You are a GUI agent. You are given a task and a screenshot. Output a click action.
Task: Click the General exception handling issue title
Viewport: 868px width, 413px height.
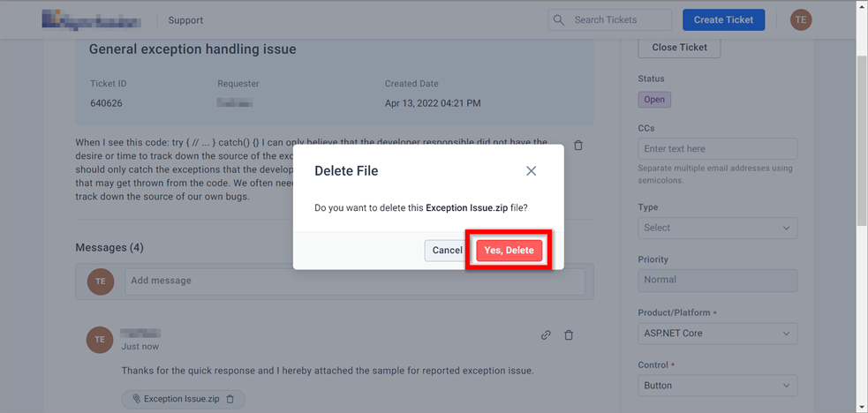[192, 49]
